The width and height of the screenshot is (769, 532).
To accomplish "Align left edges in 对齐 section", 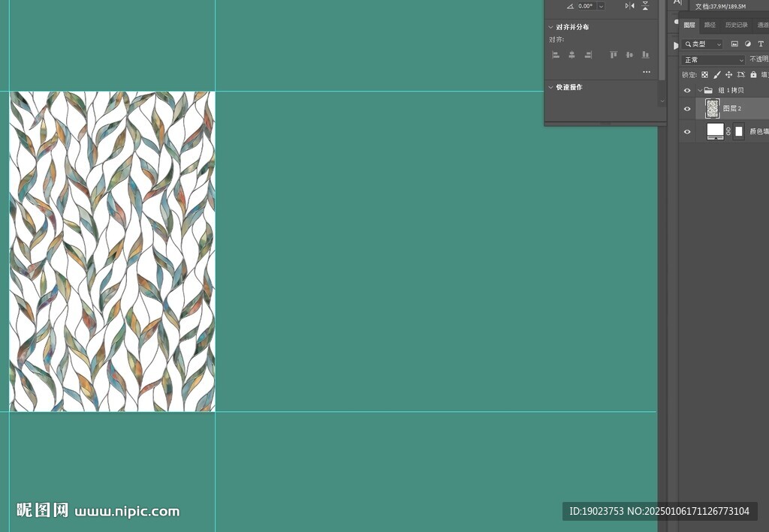I will [x=556, y=55].
